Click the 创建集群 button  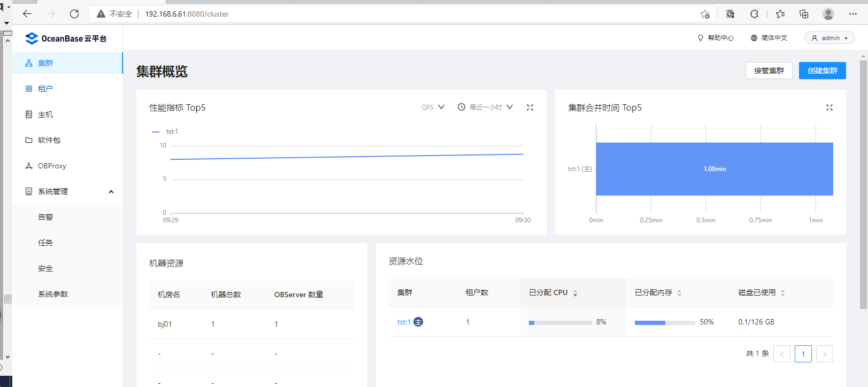(x=823, y=71)
